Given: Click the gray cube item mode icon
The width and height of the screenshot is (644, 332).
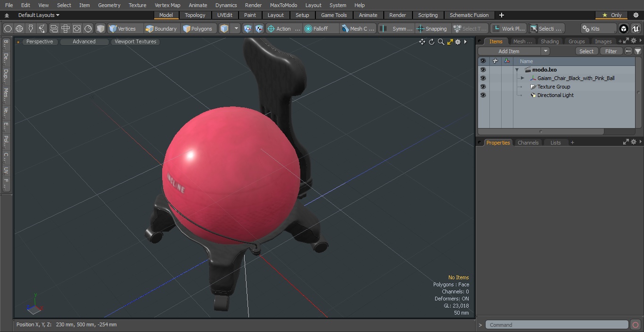Looking at the screenshot, I should [100, 29].
